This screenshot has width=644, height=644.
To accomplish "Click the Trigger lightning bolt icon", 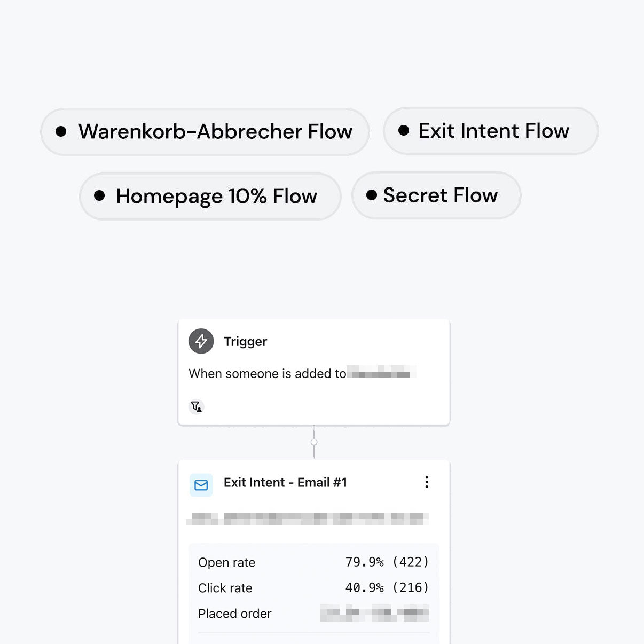I will (x=201, y=341).
